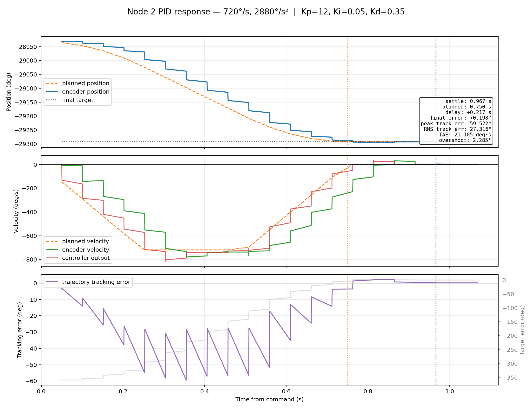Click the 'delay: +0.217 s' stat line
The width and height of the screenshot is (532, 409).
pyautogui.click(x=468, y=113)
